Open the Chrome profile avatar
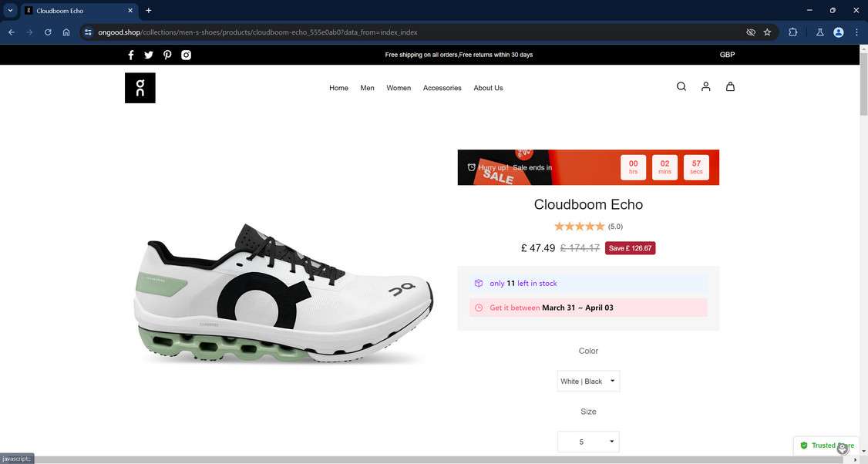This screenshot has width=868, height=464. coord(839,32)
